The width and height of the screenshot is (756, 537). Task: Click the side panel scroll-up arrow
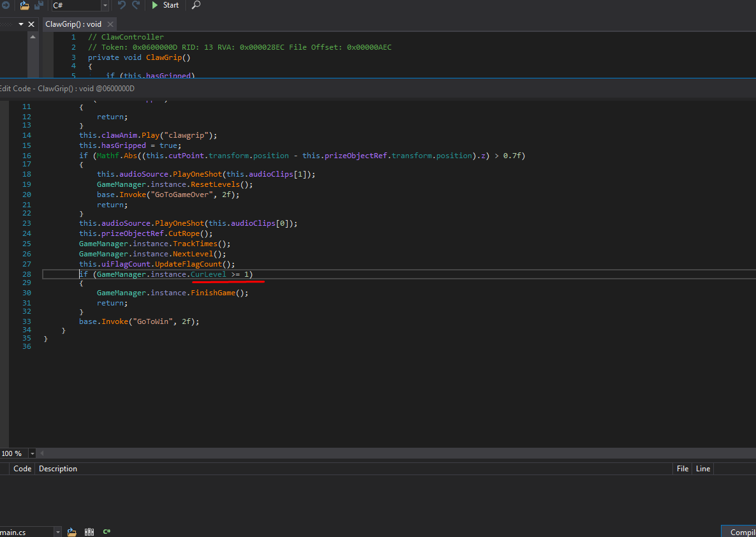(x=33, y=36)
